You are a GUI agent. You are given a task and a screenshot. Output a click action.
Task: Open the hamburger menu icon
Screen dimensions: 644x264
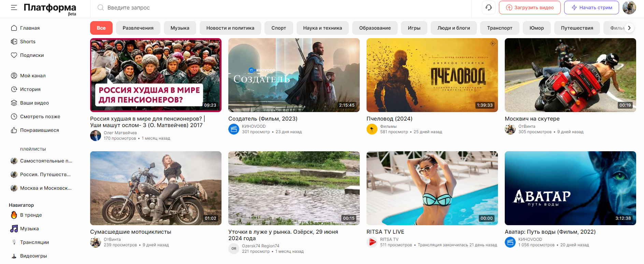pyautogui.click(x=14, y=7)
